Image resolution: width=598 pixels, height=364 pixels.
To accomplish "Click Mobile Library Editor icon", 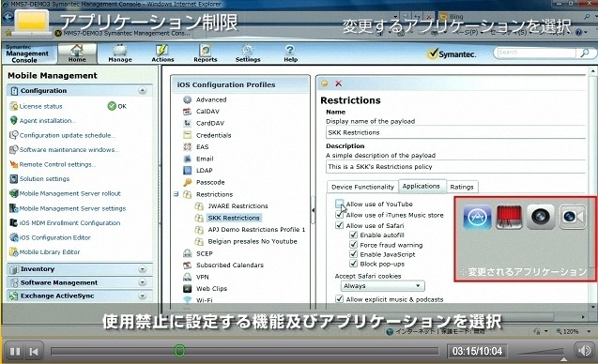I will pos(14,252).
